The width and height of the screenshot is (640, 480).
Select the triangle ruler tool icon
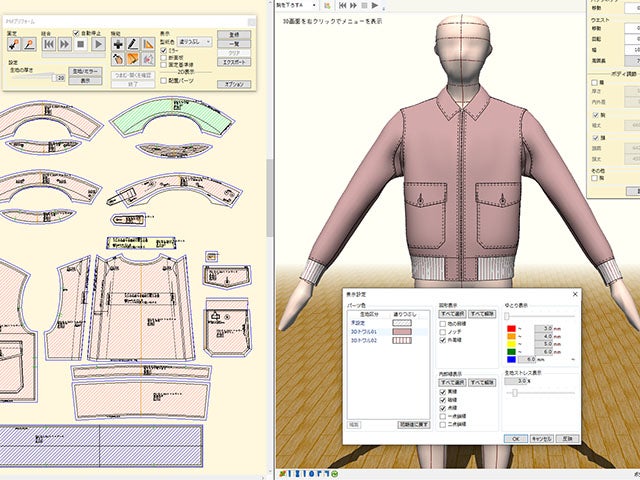[148, 44]
